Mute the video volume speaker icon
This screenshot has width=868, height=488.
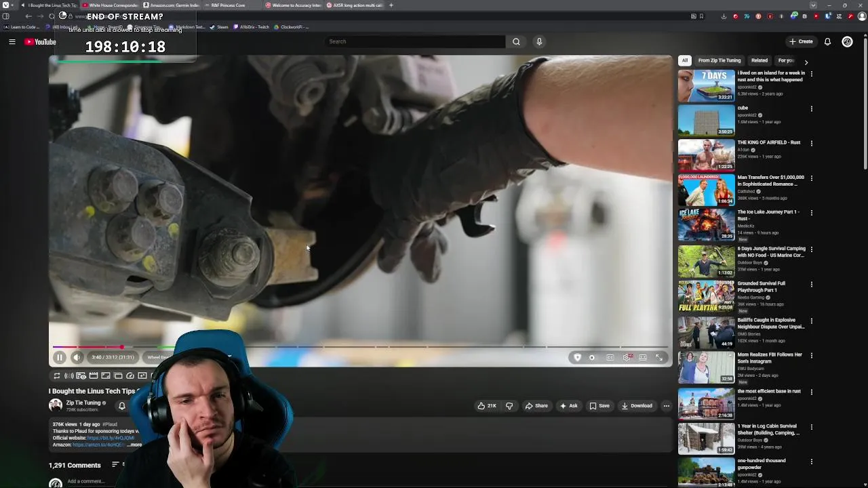(77, 357)
